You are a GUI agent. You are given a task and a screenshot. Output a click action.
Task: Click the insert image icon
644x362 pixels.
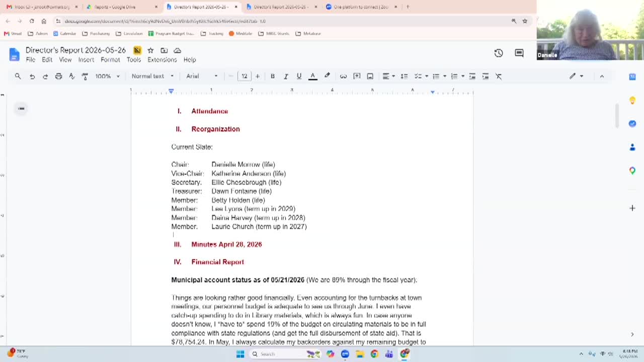point(370,76)
